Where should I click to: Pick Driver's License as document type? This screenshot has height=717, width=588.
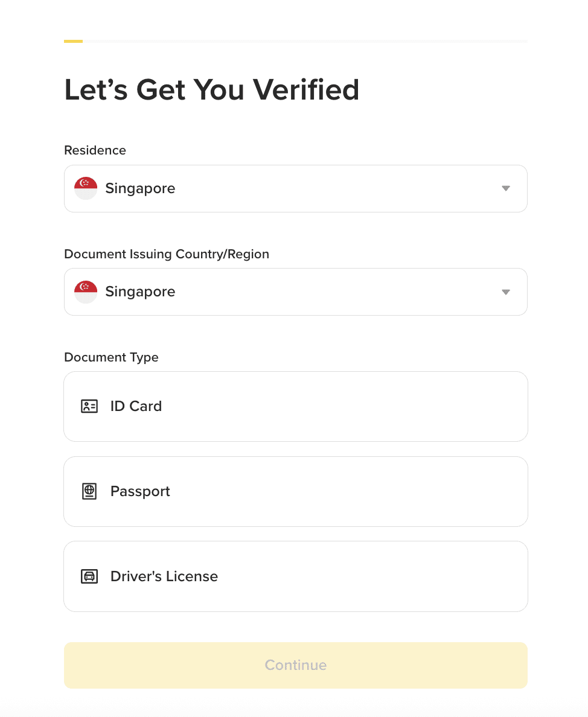coord(295,576)
